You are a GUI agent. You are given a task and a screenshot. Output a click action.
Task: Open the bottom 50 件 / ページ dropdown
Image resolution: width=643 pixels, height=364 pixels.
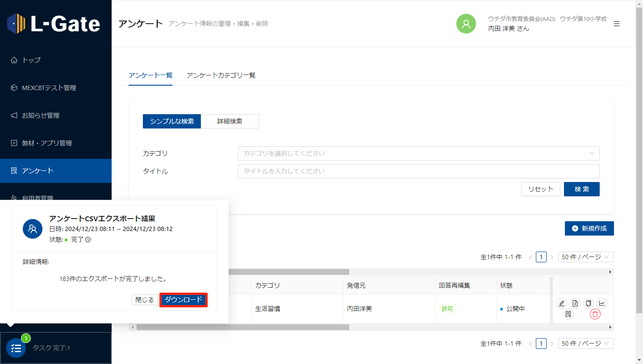click(x=585, y=343)
